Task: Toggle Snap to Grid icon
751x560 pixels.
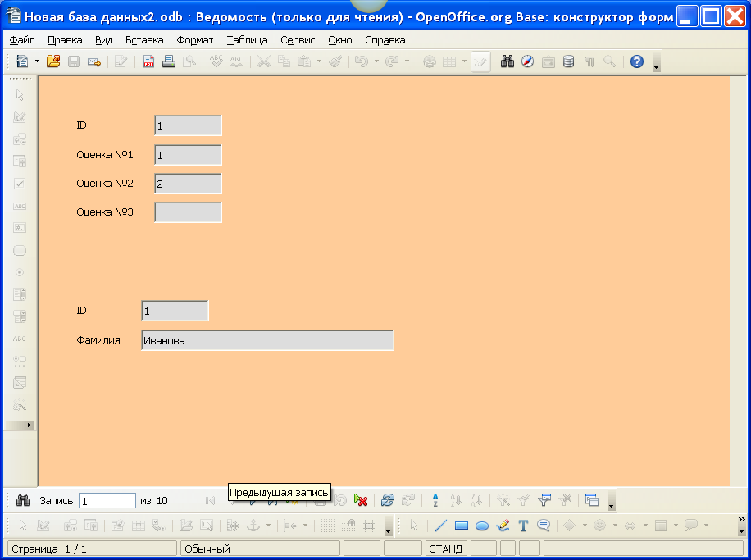Action: pos(348,526)
